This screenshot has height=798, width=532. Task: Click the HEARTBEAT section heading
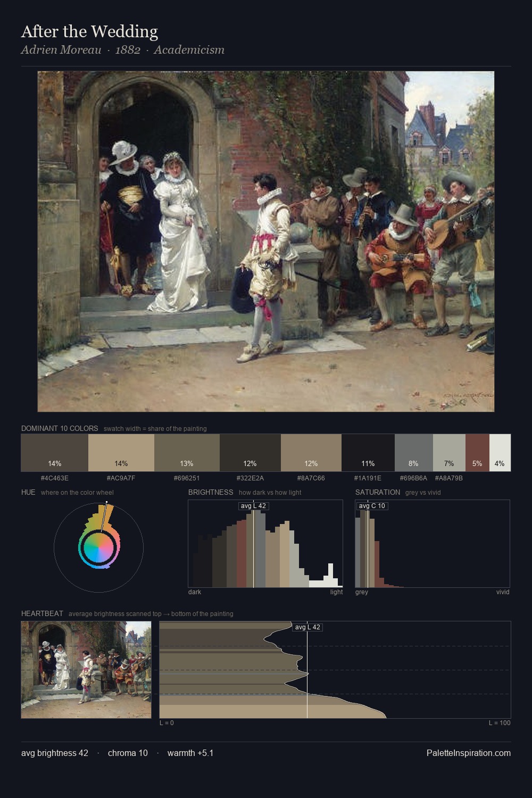(x=42, y=613)
